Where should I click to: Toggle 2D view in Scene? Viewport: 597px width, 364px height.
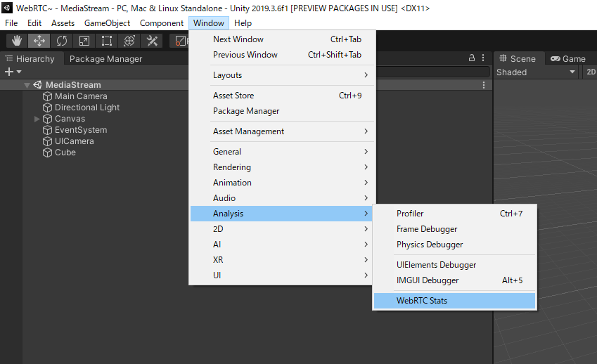591,72
